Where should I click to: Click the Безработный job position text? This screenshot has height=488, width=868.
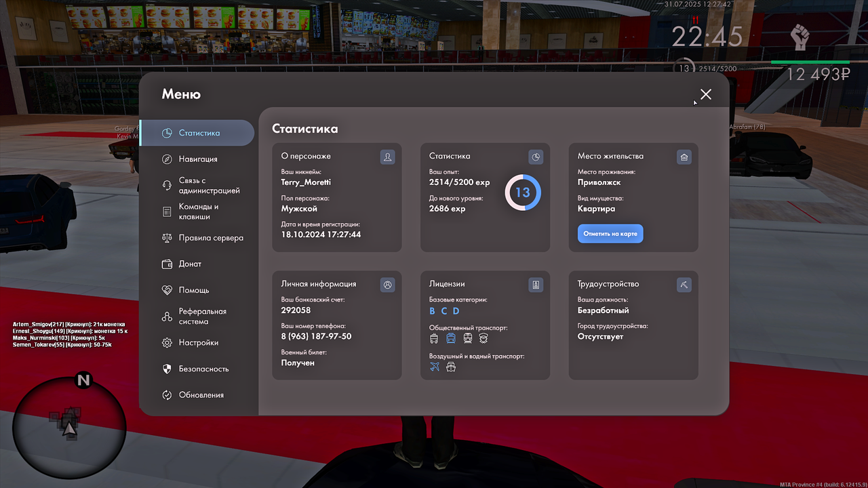[604, 310]
